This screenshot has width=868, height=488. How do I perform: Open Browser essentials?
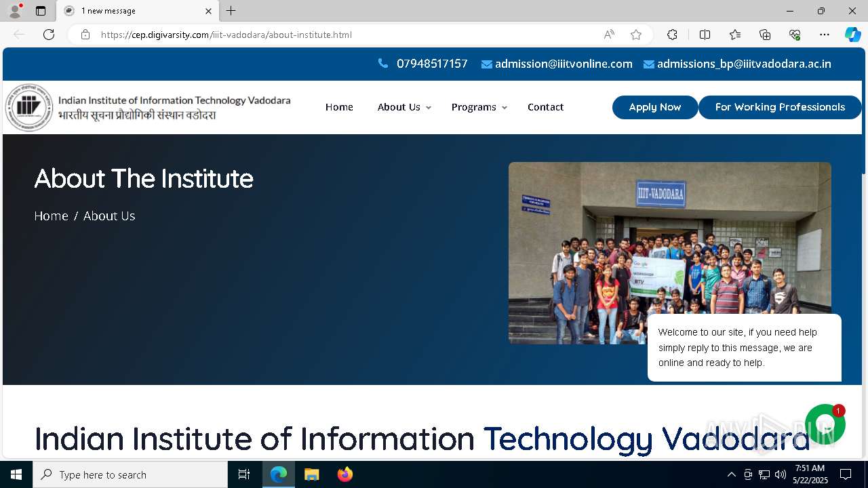tap(795, 35)
